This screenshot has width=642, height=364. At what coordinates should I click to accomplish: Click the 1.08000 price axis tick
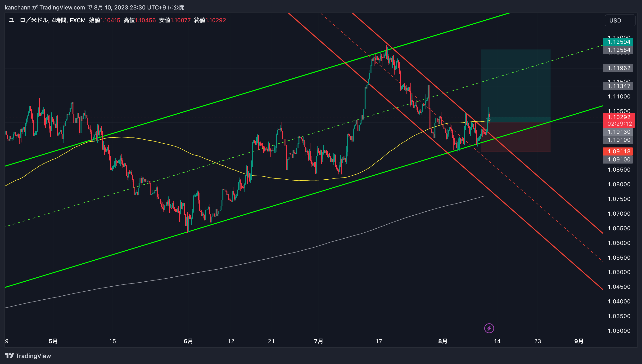[x=619, y=184]
